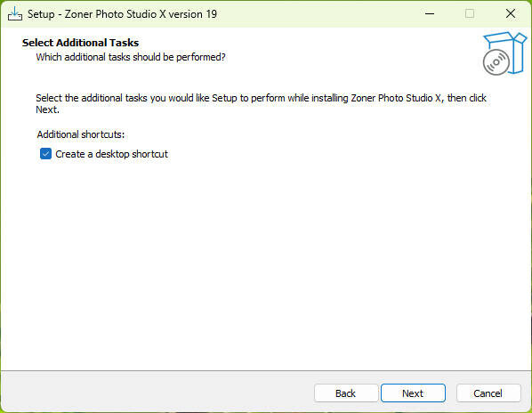This screenshot has width=532, height=413.
Task: Uncheck the desktop shortcut checkbox
Action: [45, 154]
